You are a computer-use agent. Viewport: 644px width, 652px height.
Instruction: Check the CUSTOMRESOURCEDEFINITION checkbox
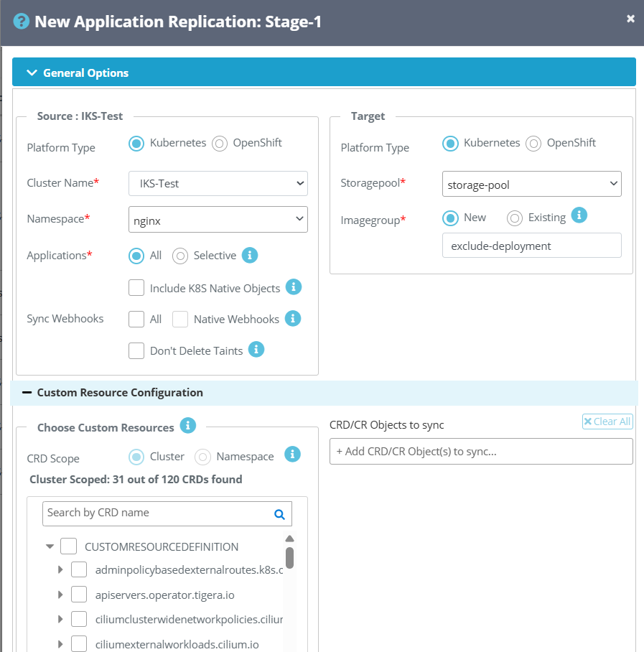pos(69,546)
